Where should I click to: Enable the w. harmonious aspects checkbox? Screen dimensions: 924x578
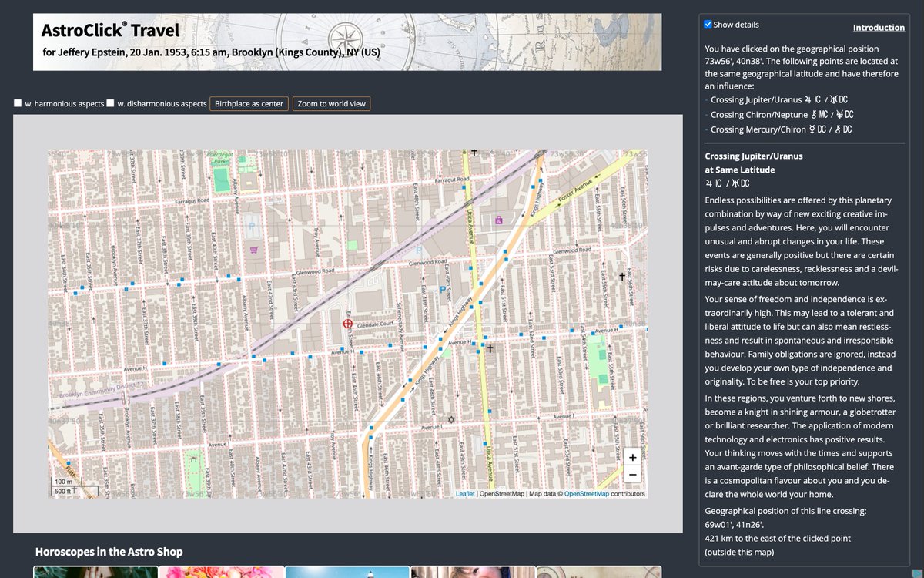tap(18, 103)
